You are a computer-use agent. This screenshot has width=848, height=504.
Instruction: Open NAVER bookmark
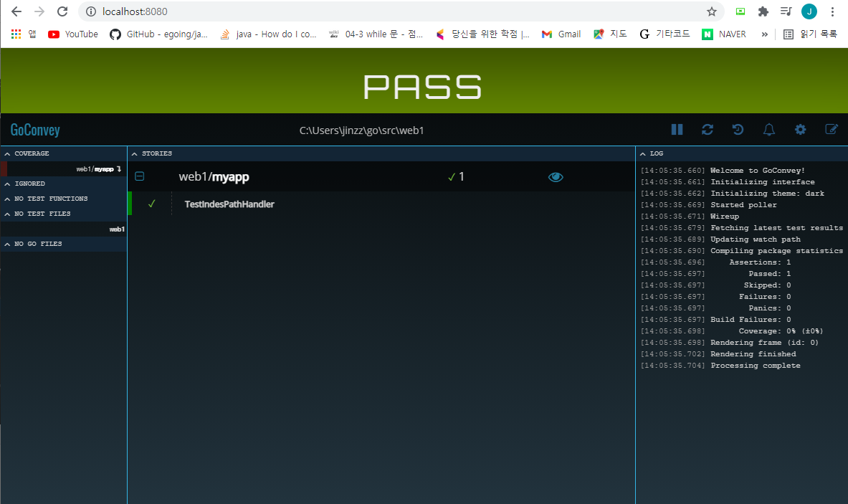point(723,34)
